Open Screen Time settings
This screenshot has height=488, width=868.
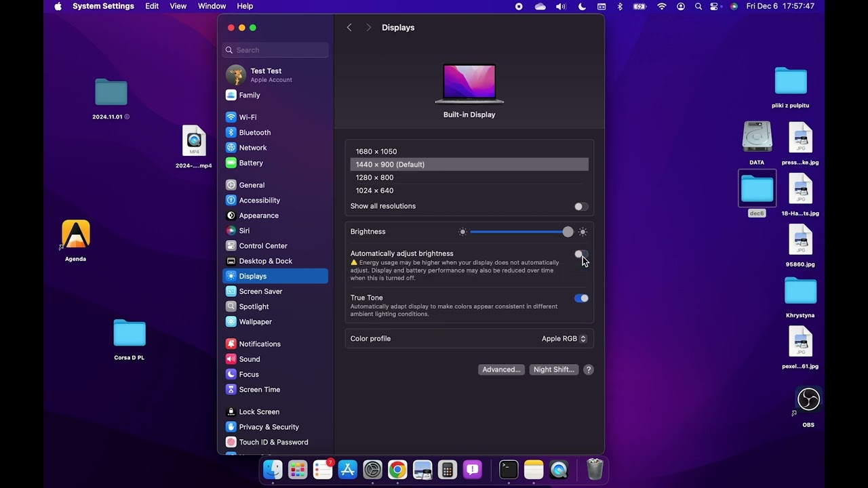275,390
